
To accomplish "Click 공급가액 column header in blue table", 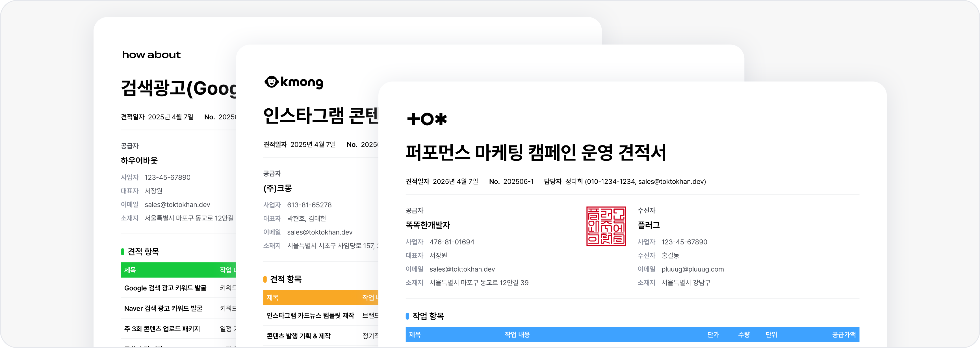I will click(844, 335).
